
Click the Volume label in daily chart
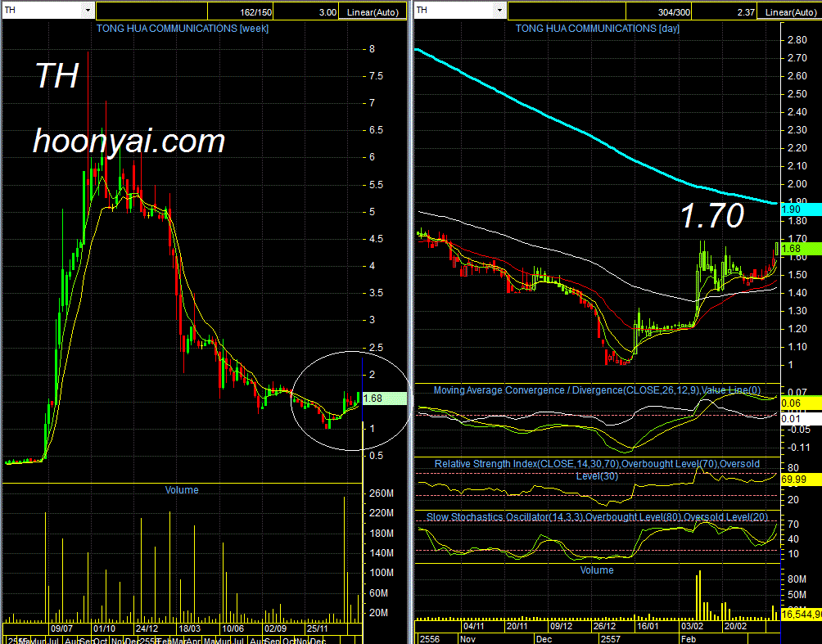click(x=597, y=570)
